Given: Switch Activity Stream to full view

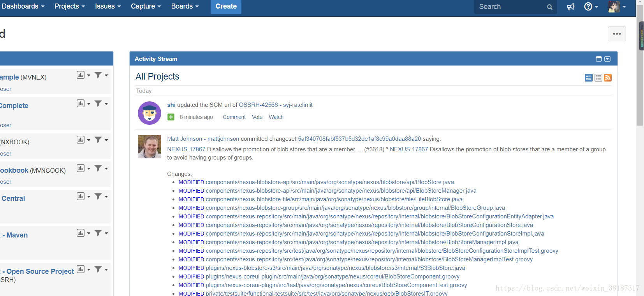Looking at the screenshot, I should click(589, 78).
